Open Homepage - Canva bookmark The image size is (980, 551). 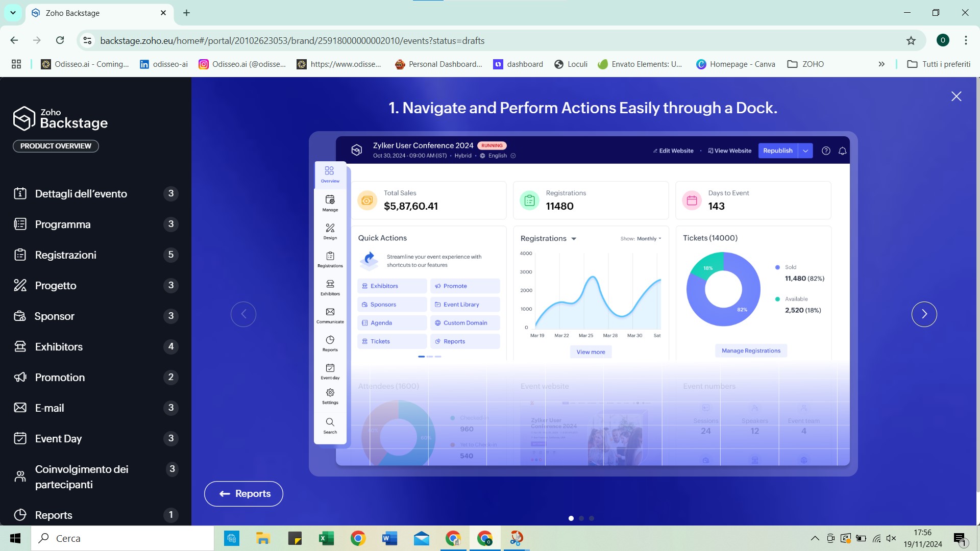[x=736, y=64]
